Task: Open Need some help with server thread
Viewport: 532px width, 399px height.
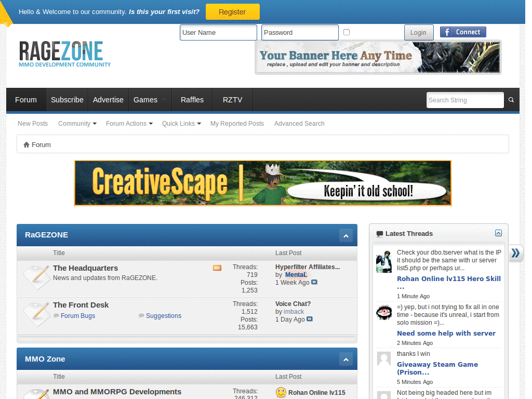Action: tap(446, 334)
